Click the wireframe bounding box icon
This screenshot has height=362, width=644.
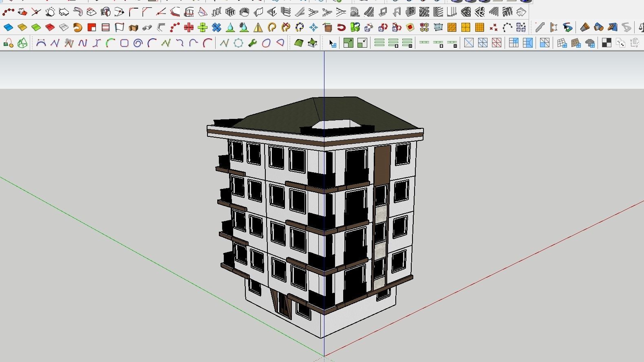(438, 27)
